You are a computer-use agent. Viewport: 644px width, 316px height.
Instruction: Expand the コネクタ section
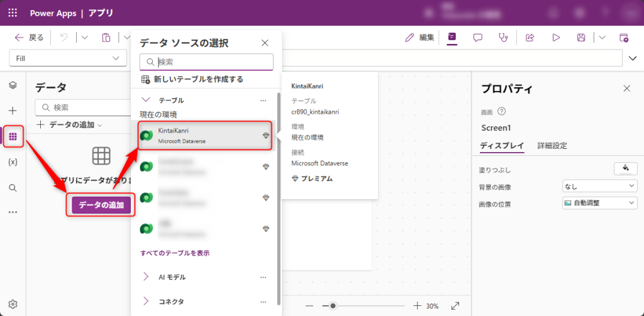pyautogui.click(x=146, y=302)
